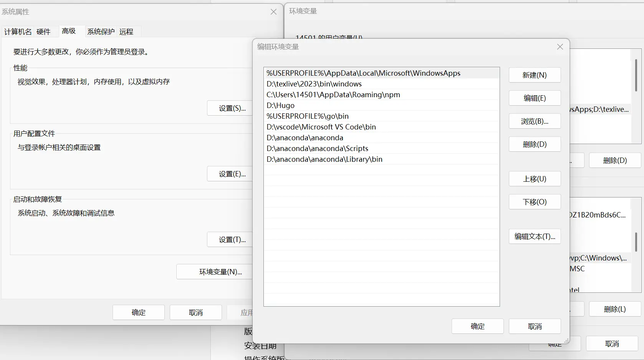Click 编辑(E) button in edit dialog
This screenshot has height=360, width=644.
[x=535, y=98]
